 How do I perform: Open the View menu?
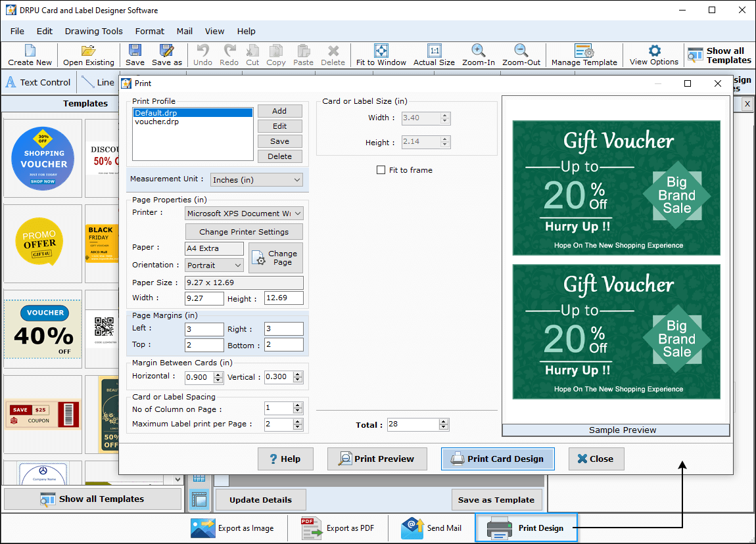(214, 32)
